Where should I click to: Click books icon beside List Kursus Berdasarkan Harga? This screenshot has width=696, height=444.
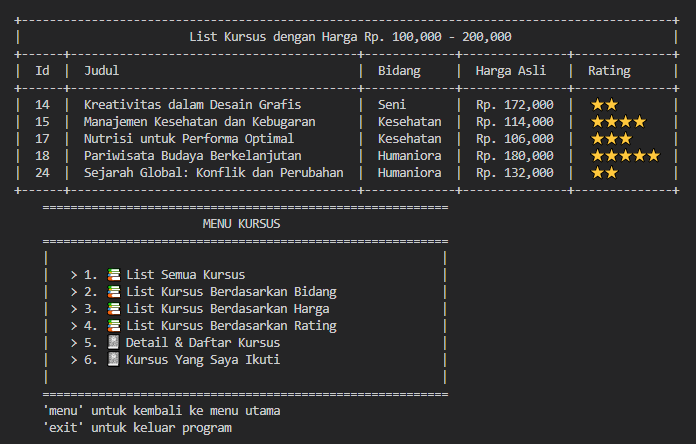tap(114, 309)
